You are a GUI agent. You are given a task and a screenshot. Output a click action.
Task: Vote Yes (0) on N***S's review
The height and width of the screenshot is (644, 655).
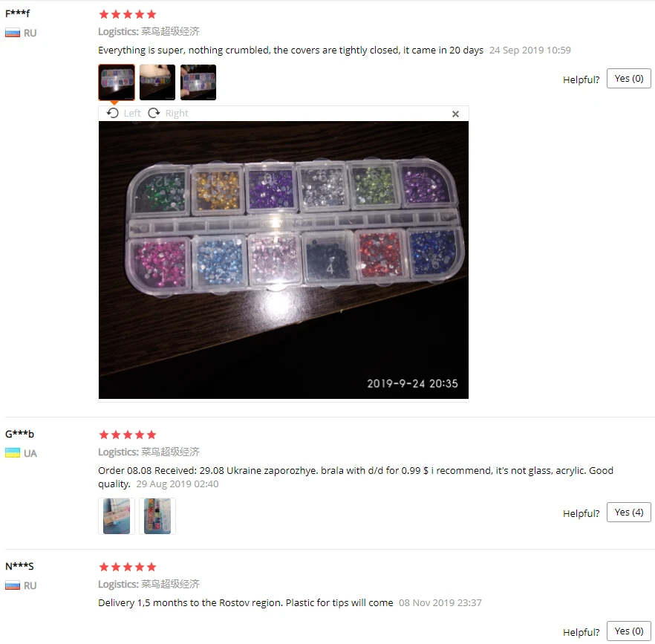click(629, 631)
